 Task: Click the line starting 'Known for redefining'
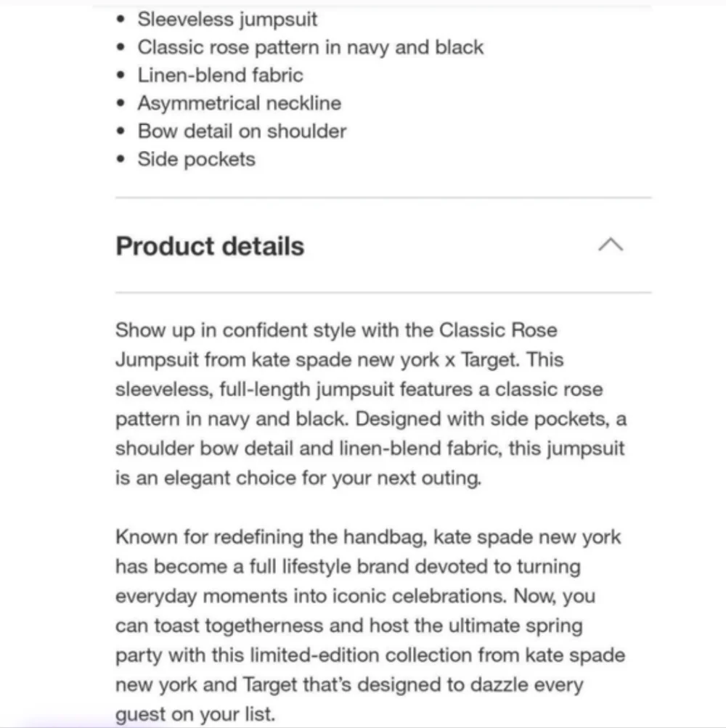coord(368,537)
